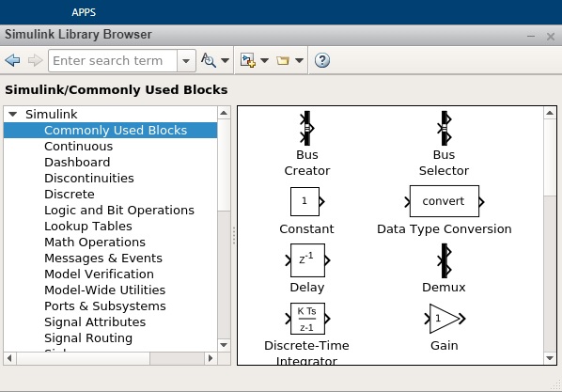Select the Dashboard library

pos(77,162)
